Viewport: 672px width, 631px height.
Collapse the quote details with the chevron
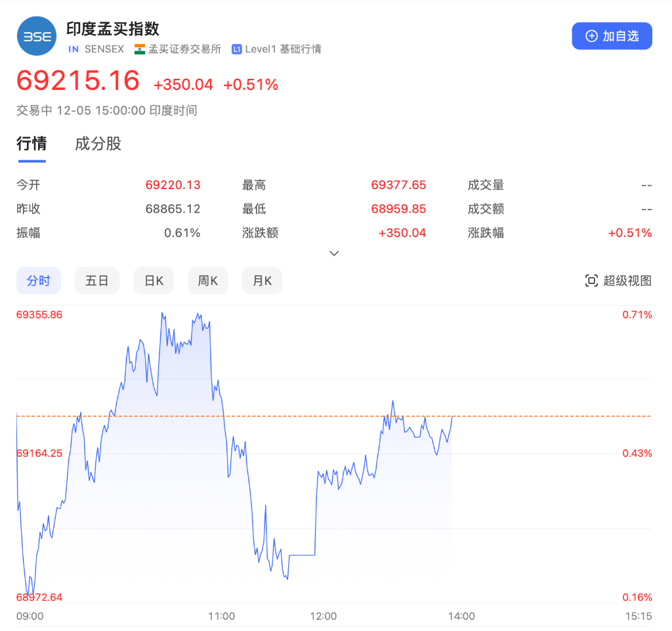tap(334, 253)
